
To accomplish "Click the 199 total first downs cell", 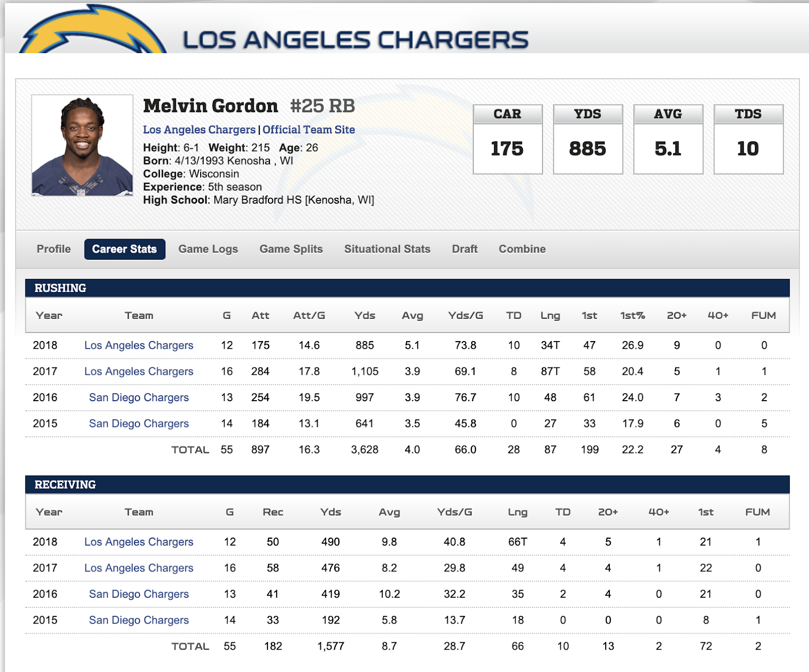I will [x=590, y=450].
